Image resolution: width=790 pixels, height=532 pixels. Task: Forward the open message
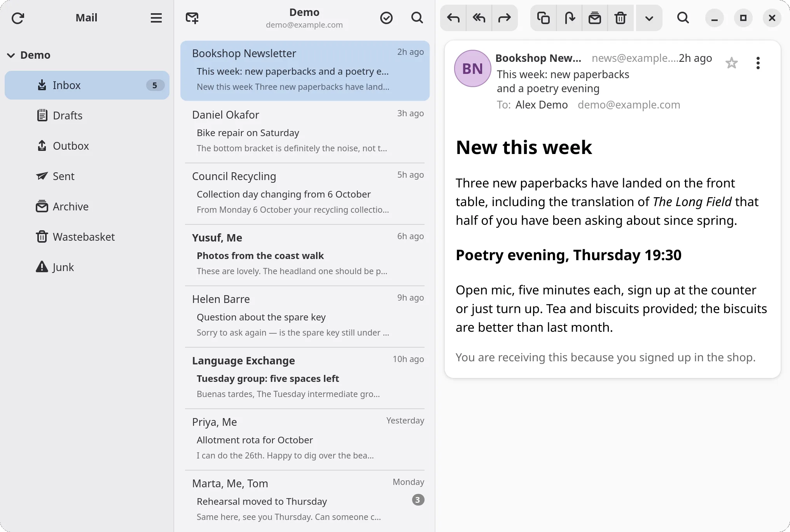[505, 18]
